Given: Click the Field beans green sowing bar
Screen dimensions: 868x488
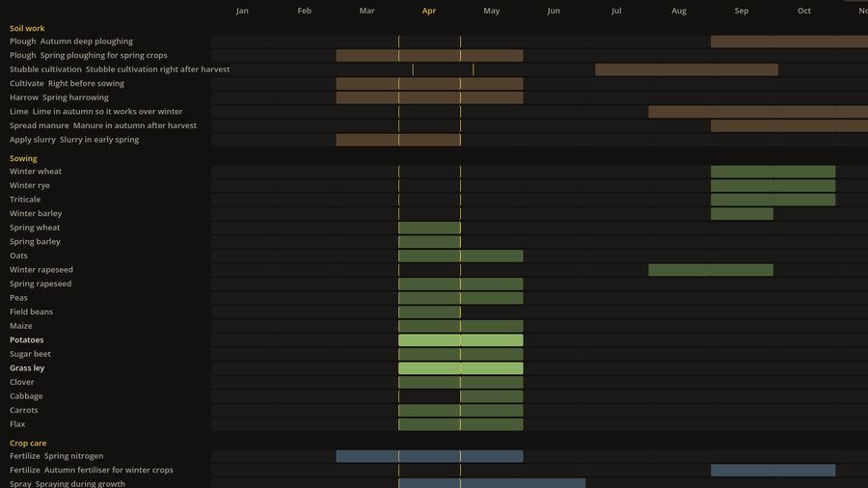Looking at the screenshot, I should (x=429, y=312).
